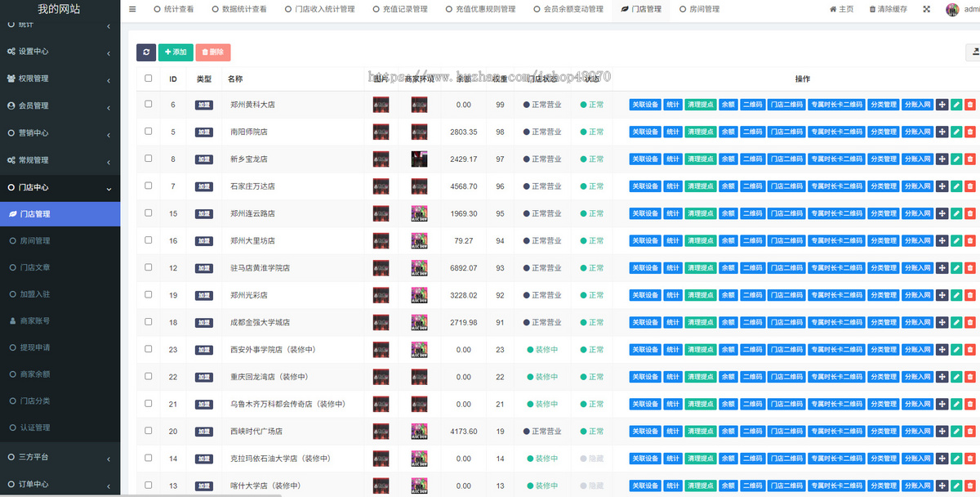Screen dimensions: 980x497
Task: Click the admin avatar in the top right
Action: point(952,9)
